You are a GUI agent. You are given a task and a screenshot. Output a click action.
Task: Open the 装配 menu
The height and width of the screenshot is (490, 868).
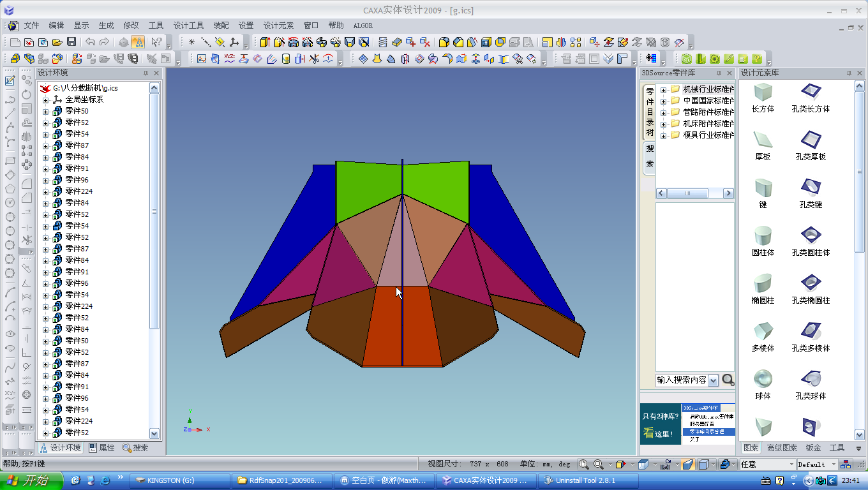221,26
